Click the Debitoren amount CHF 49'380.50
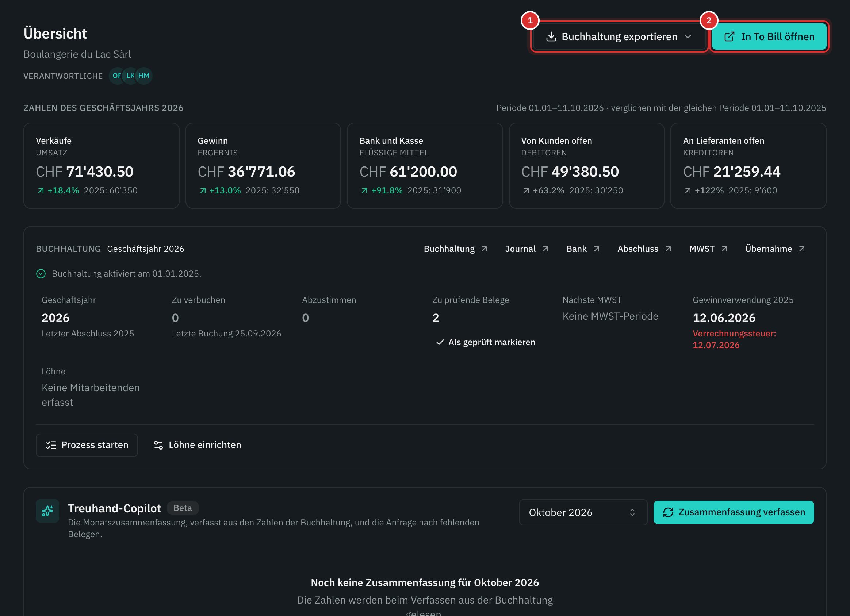Image resolution: width=850 pixels, height=616 pixels. (570, 172)
